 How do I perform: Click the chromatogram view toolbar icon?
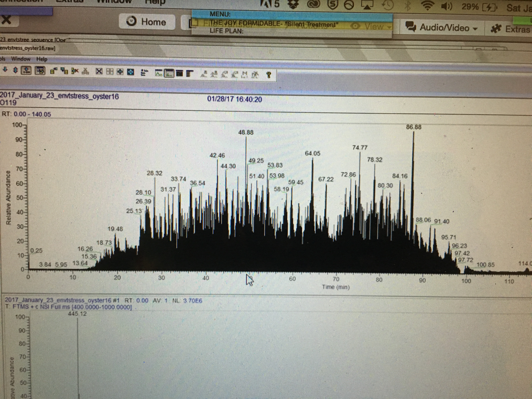click(159, 73)
